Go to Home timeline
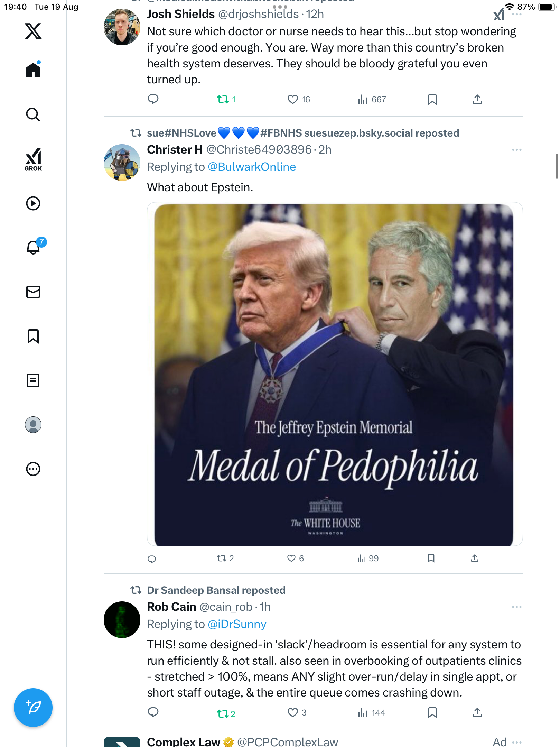The image size is (560, 747). click(33, 70)
